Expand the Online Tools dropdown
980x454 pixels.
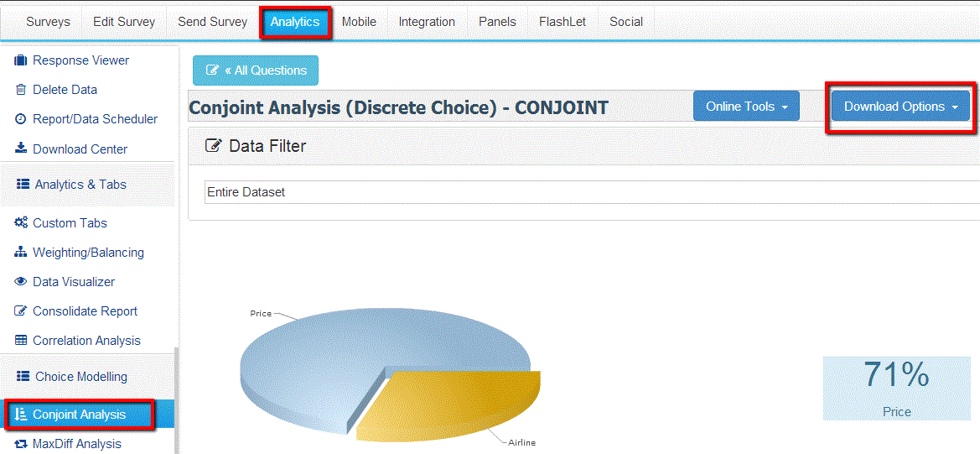click(x=746, y=107)
